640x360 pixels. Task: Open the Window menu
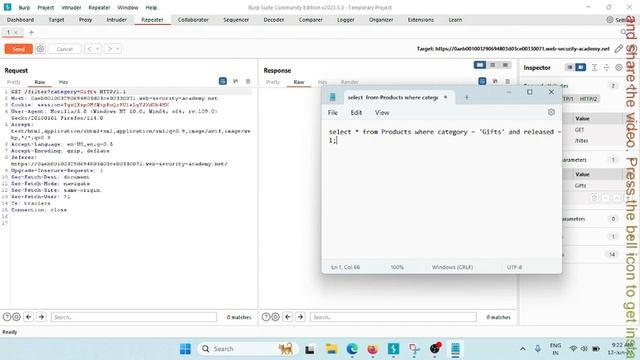point(127,8)
